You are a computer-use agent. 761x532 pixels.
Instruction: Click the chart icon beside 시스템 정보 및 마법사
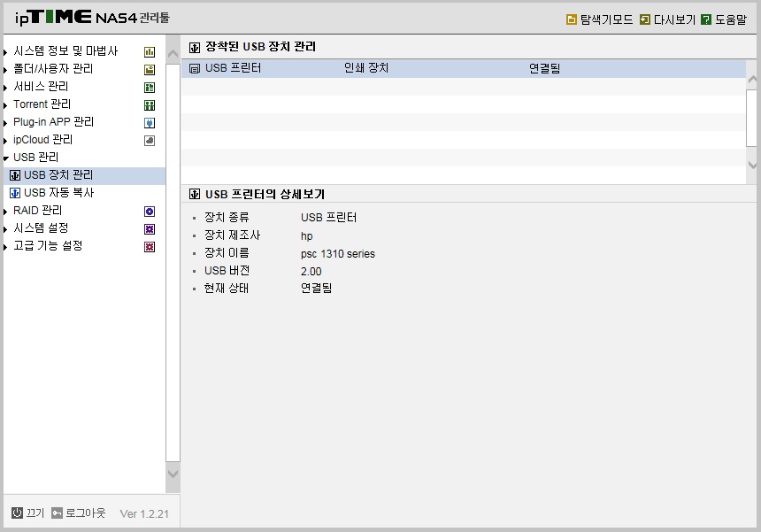pos(150,52)
